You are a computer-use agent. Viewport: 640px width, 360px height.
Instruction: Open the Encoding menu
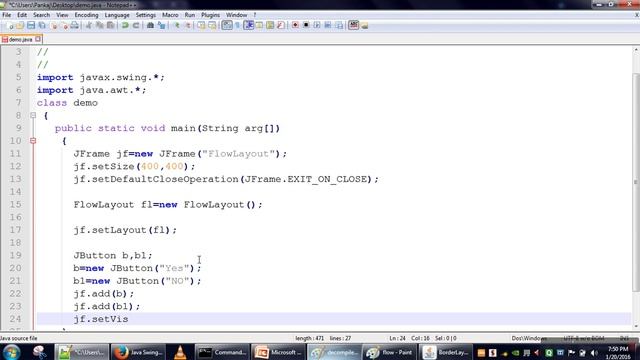point(86,15)
